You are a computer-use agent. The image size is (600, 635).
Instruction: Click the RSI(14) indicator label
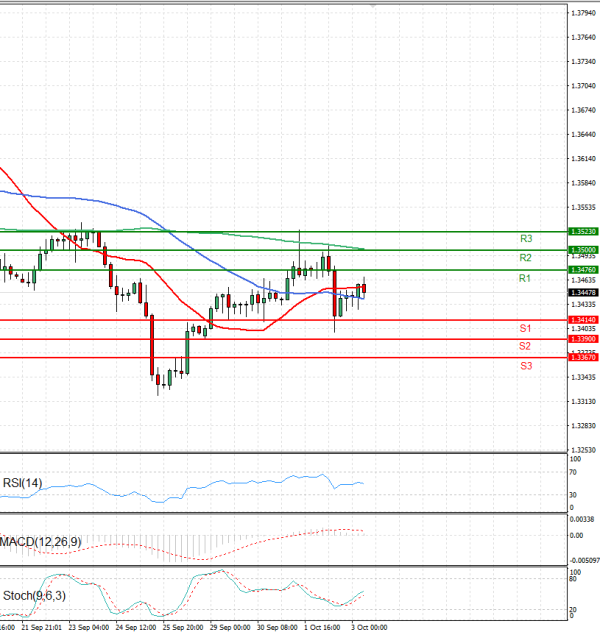(x=23, y=485)
